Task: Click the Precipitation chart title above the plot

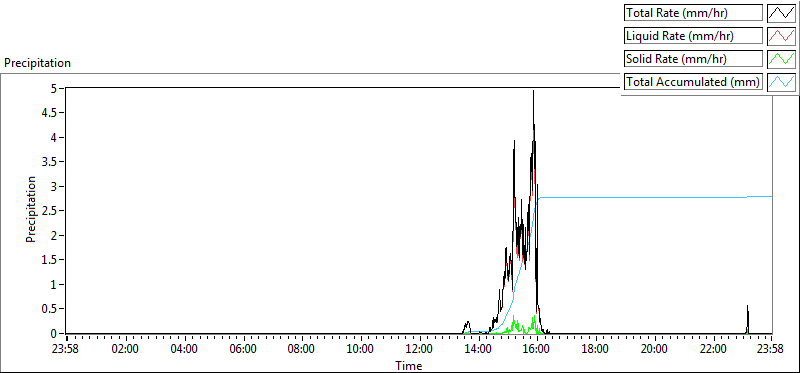Action: pyautogui.click(x=37, y=63)
